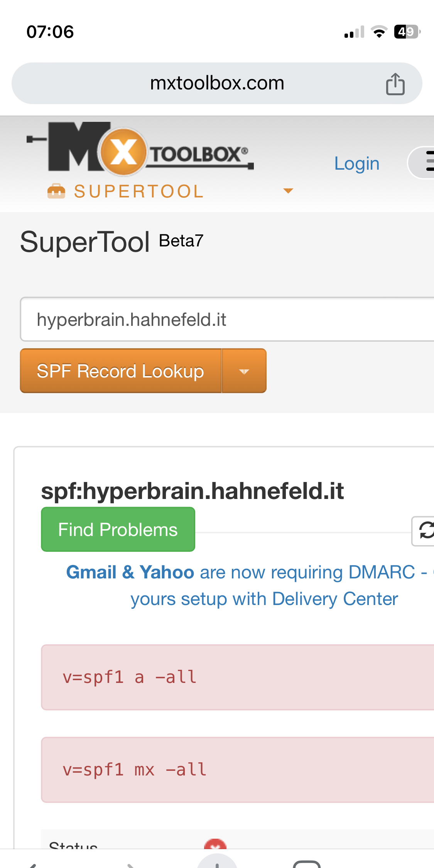Focus the hyperbrain.hahnefeld.it domain input field
The image size is (434, 868).
[x=228, y=319]
